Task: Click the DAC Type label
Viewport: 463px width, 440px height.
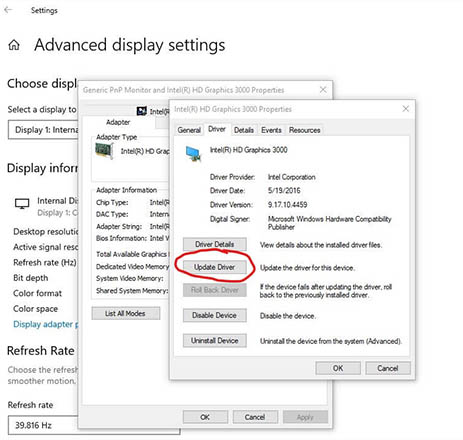Action: (x=112, y=214)
